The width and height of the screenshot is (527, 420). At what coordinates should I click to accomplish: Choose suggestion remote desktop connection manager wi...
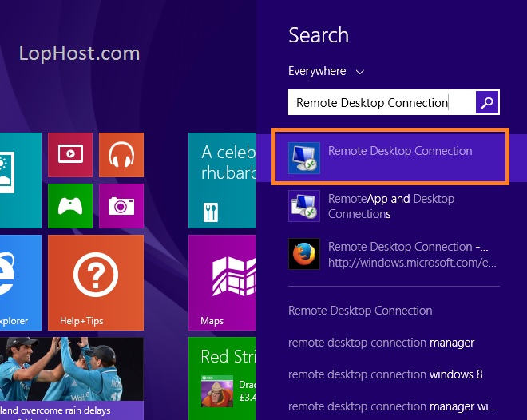coord(392,406)
